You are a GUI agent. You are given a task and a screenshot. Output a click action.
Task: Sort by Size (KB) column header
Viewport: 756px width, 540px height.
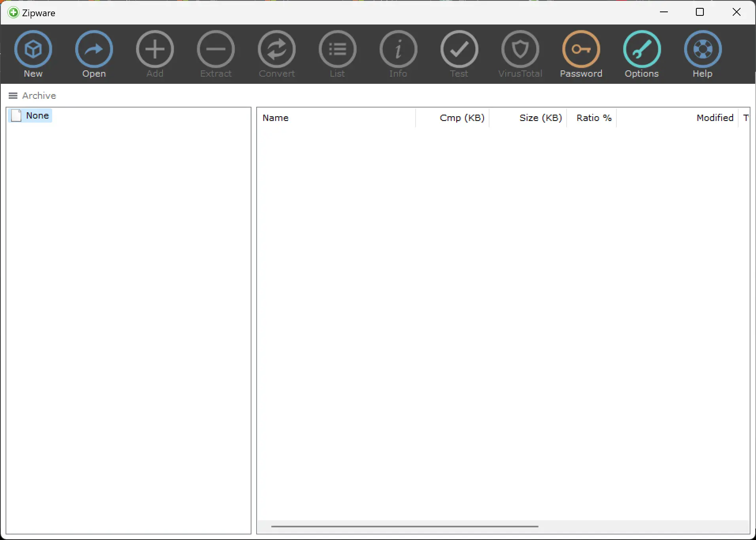pyautogui.click(x=528, y=118)
